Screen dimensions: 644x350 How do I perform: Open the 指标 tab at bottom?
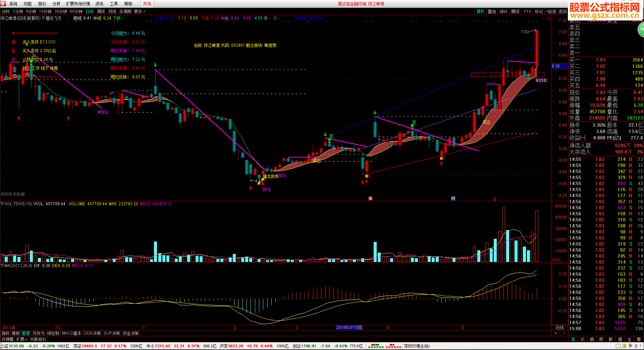coord(6,333)
